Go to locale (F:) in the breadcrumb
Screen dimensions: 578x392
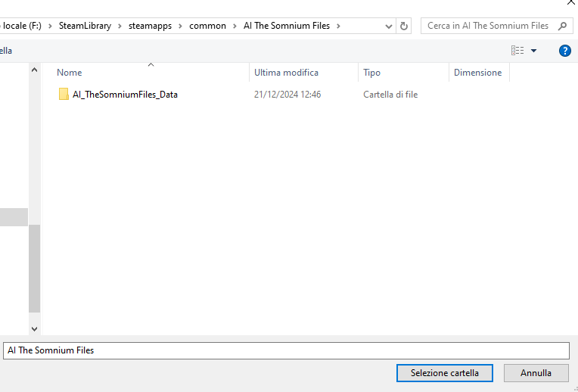(x=21, y=26)
